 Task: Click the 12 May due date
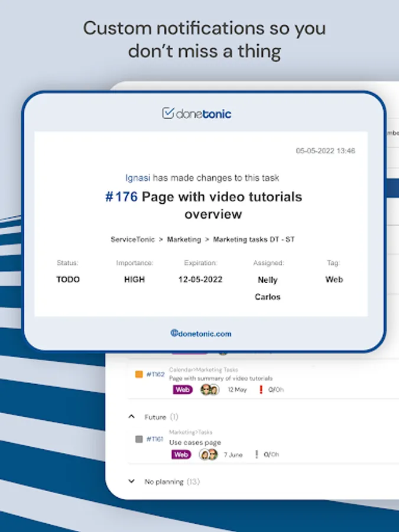(x=237, y=390)
